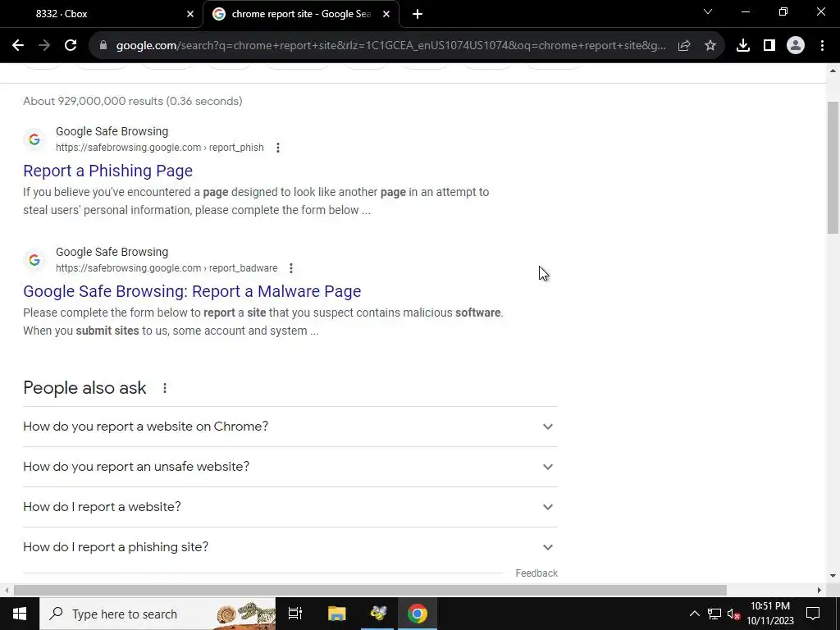840x630 pixels.
Task: Open File Explorer from the taskbar
Action: click(337, 614)
